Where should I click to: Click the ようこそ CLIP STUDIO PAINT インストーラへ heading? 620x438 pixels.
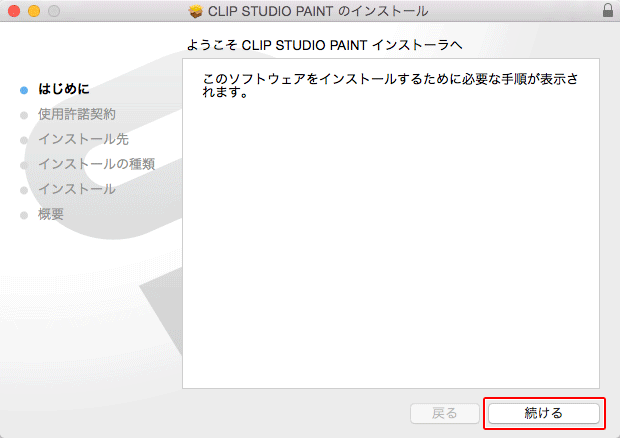point(324,45)
